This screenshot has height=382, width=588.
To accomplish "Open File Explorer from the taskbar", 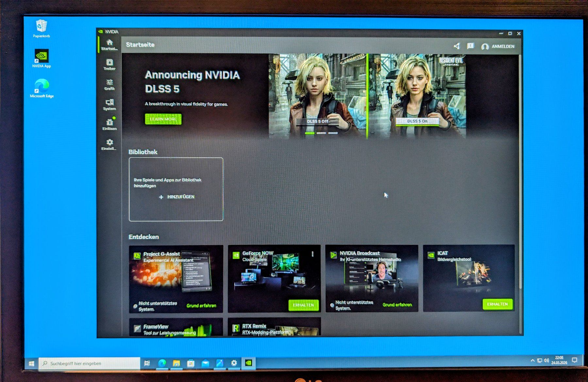I will pos(176,363).
